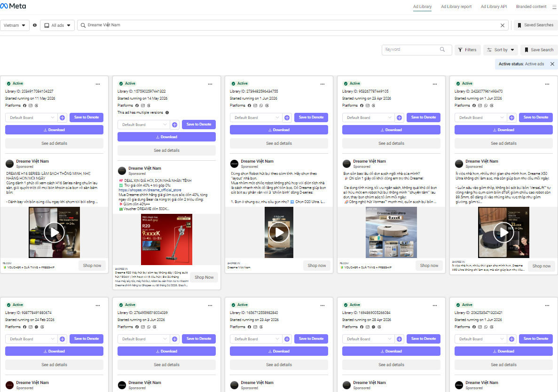Screen dimensions: 558x392
Task: Expand Default Board dropdown on ad 2739482596434755
Action: 256,118
